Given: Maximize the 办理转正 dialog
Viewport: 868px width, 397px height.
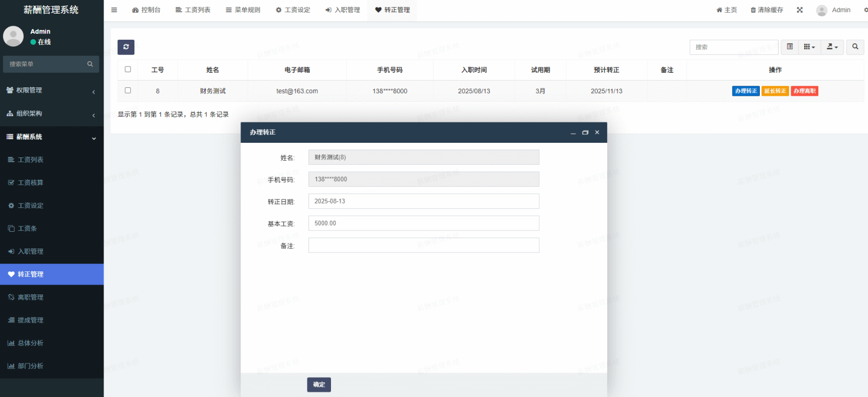Looking at the screenshot, I should [585, 133].
